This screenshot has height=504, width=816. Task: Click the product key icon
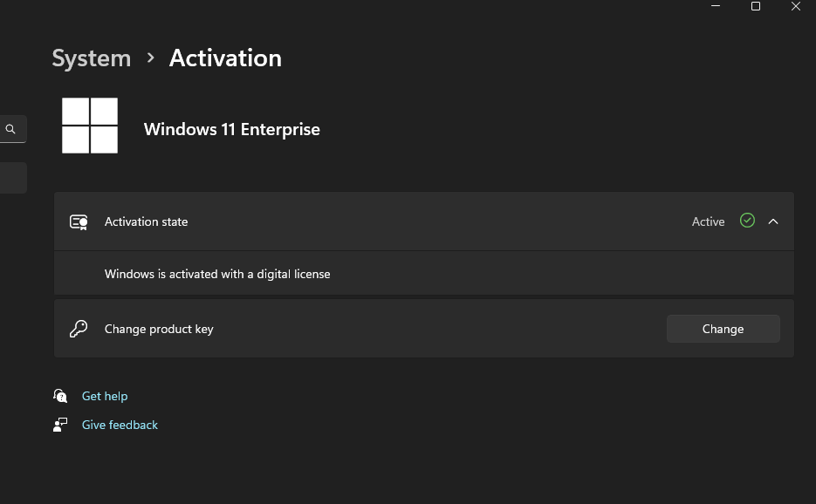[79, 329]
